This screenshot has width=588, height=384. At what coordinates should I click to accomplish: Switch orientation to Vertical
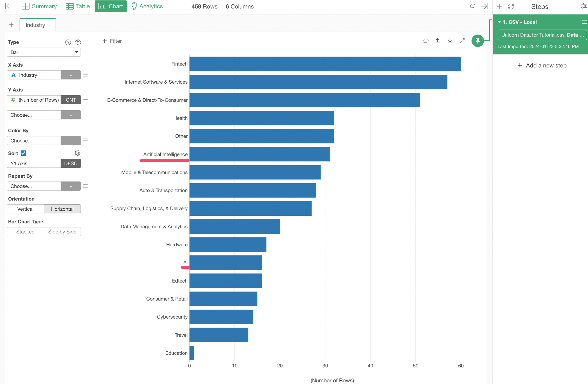click(25, 209)
